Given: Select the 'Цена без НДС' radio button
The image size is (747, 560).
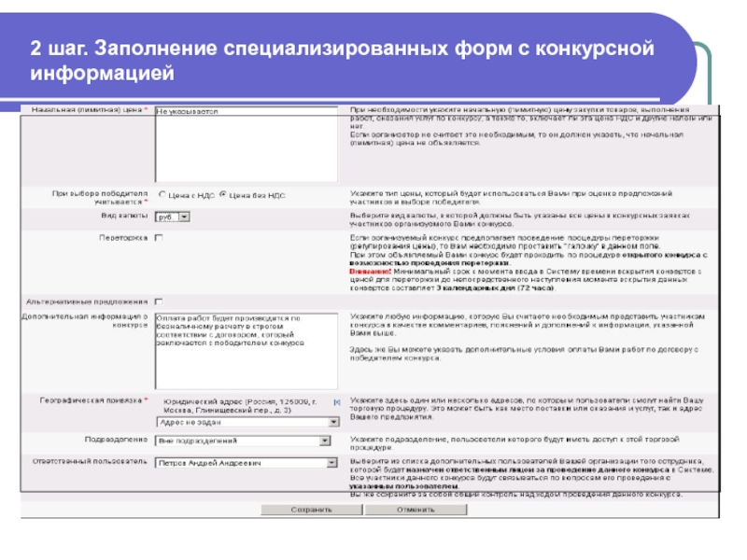Looking at the screenshot, I should tap(222, 194).
